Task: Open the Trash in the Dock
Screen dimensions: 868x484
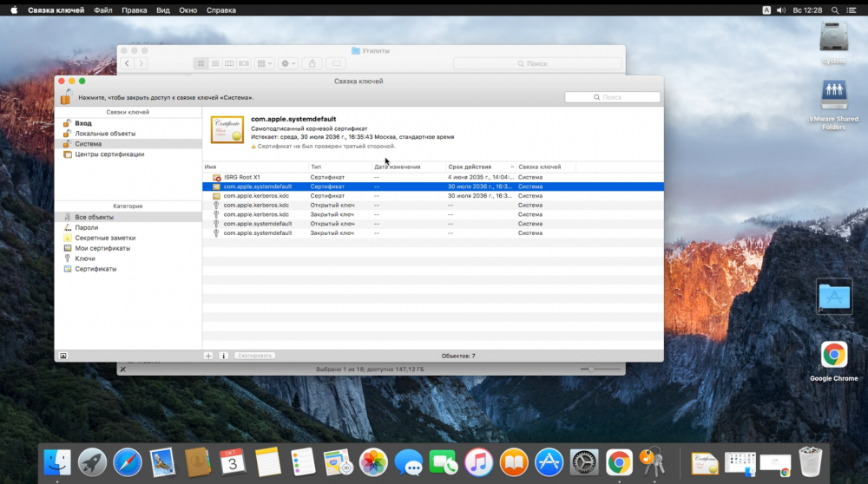Action: click(x=811, y=461)
